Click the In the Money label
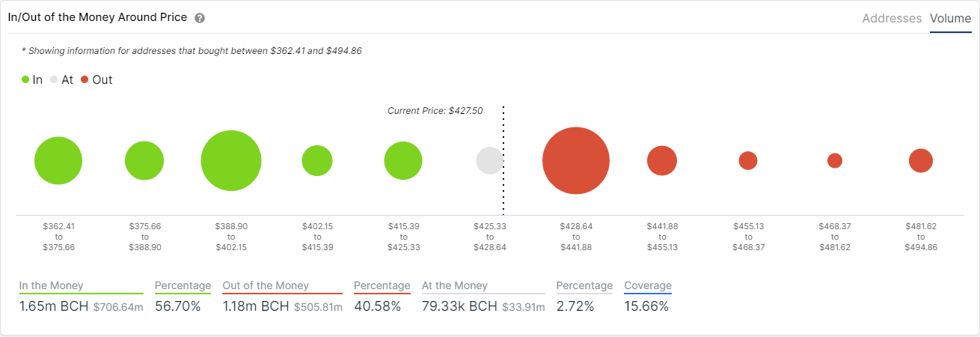The width and height of the screenshot is (980, 337). click(x=52, y=285)
